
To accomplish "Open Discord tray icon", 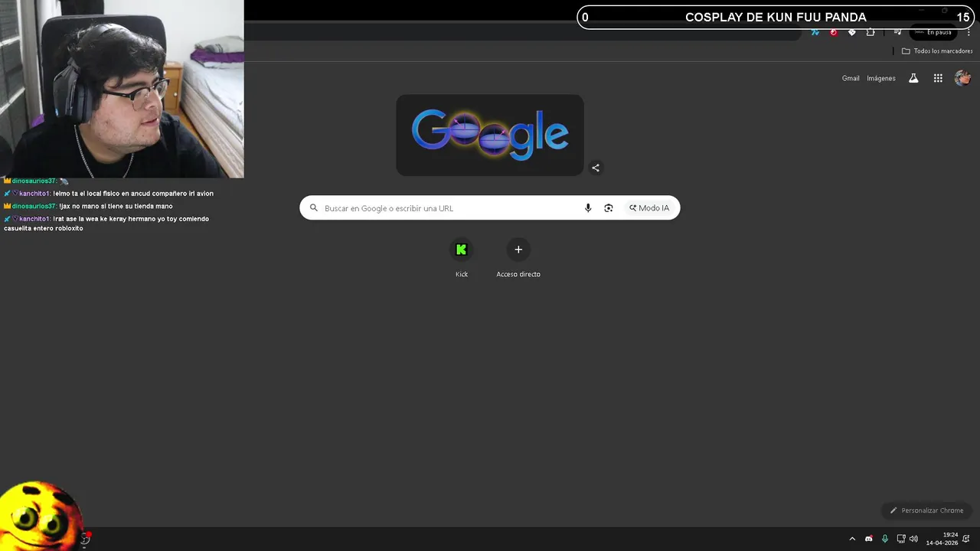I will coord(869,539).
